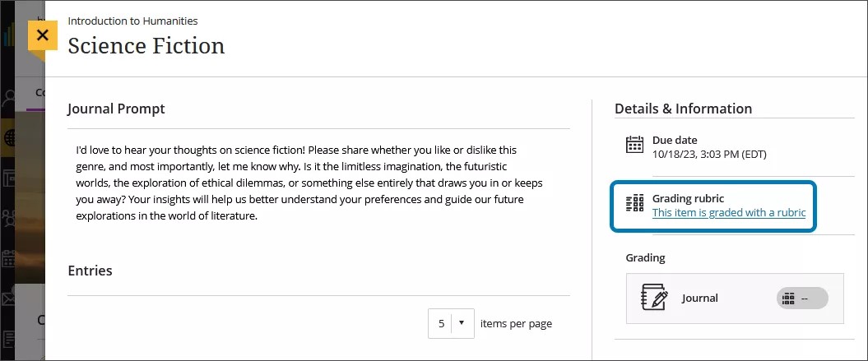868x361 pixels.
Task: Open the globe Activity Stream sidebar icon
Action: (x=10, y=137)
